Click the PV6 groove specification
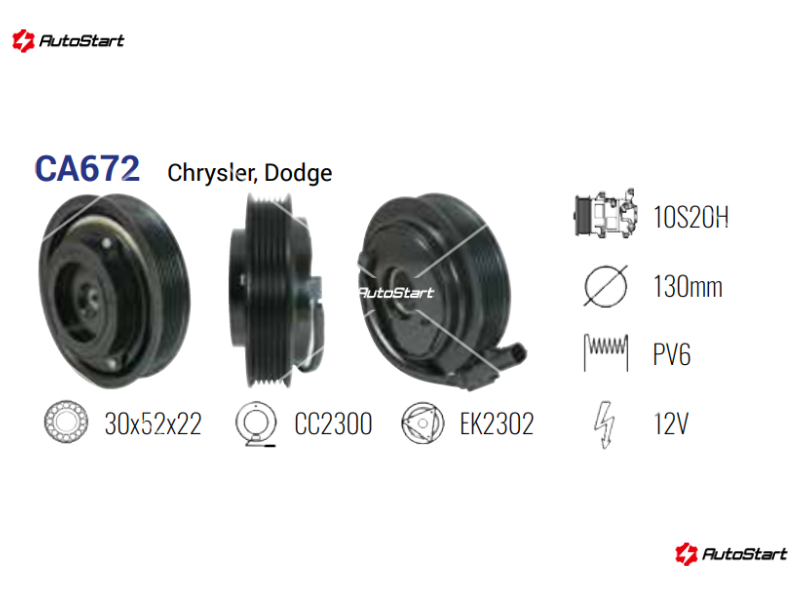800x600 pixels. 671,355
